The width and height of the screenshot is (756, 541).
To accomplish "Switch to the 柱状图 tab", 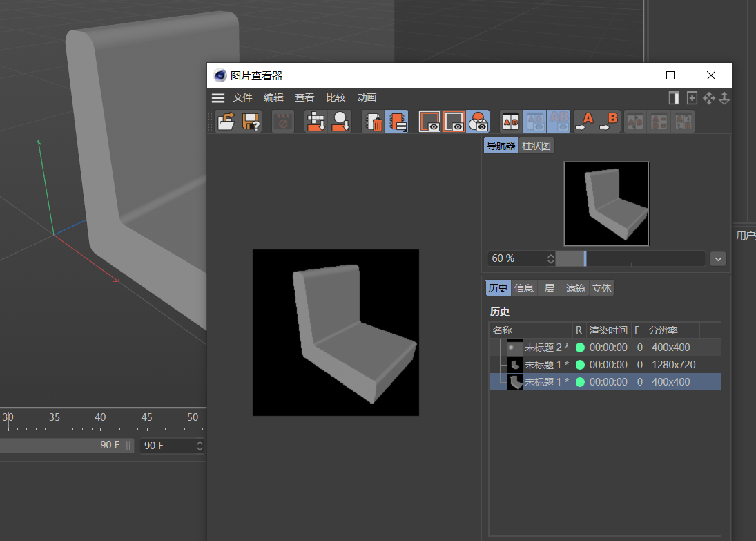I will (536, 146).
